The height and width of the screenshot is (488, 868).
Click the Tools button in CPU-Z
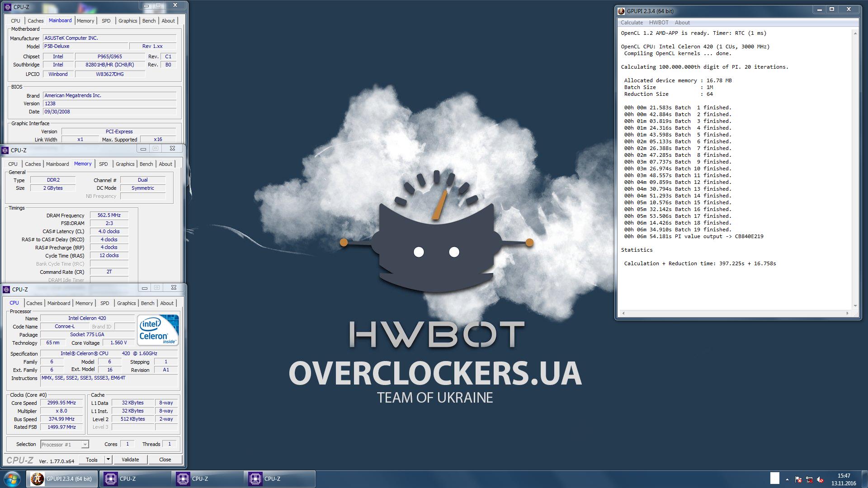click(x=92, y=460)
